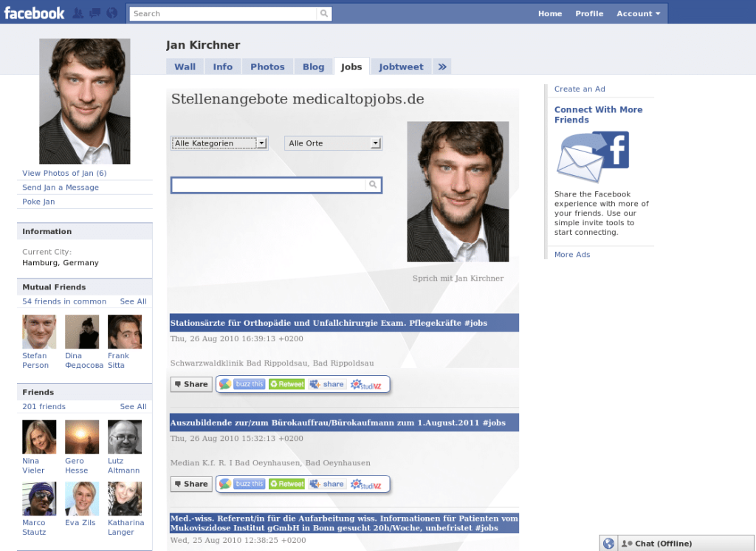
Task: Open friend requests icon in top bar
Action: [x=78, y=13]
